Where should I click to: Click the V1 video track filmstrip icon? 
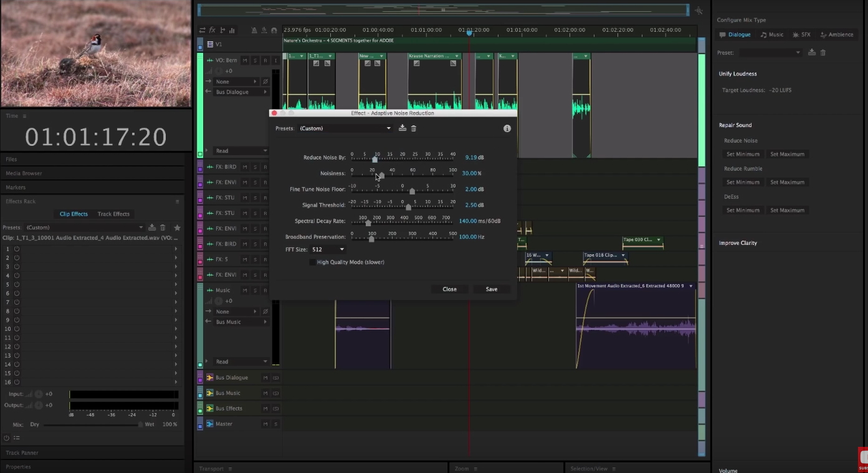[210, 44]
